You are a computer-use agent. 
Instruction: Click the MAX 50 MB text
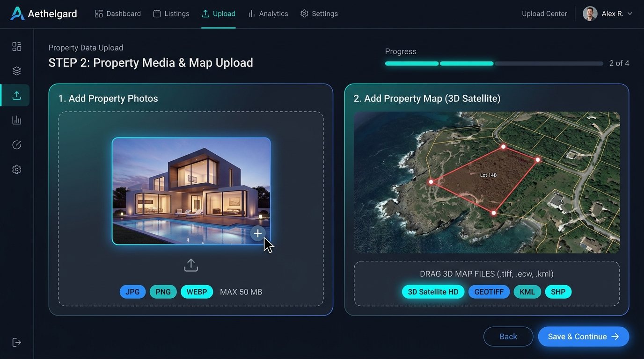pos(241,292)
